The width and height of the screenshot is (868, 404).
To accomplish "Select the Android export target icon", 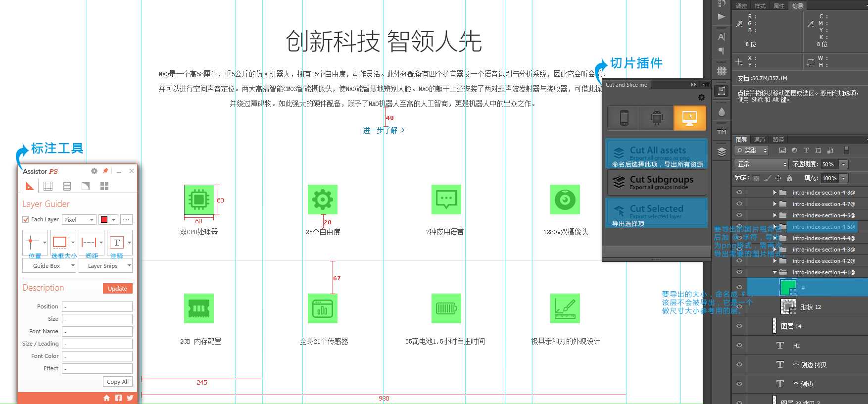I will pyautogui.click(x=657, y=118).
